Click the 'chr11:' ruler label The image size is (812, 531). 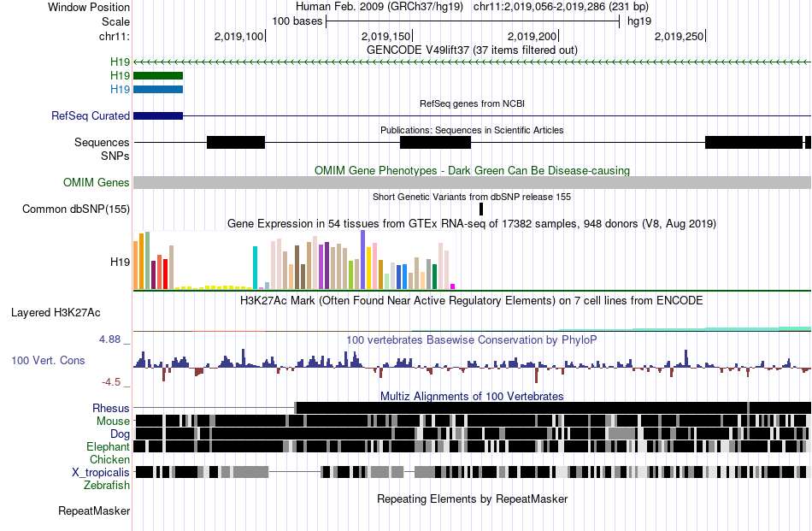tap(114, 37)
